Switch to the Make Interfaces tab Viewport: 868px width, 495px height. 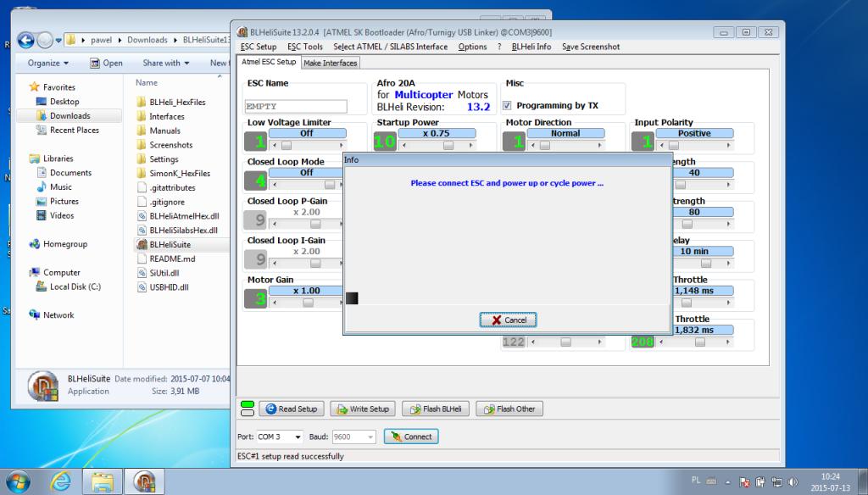(x=331, y=63)
